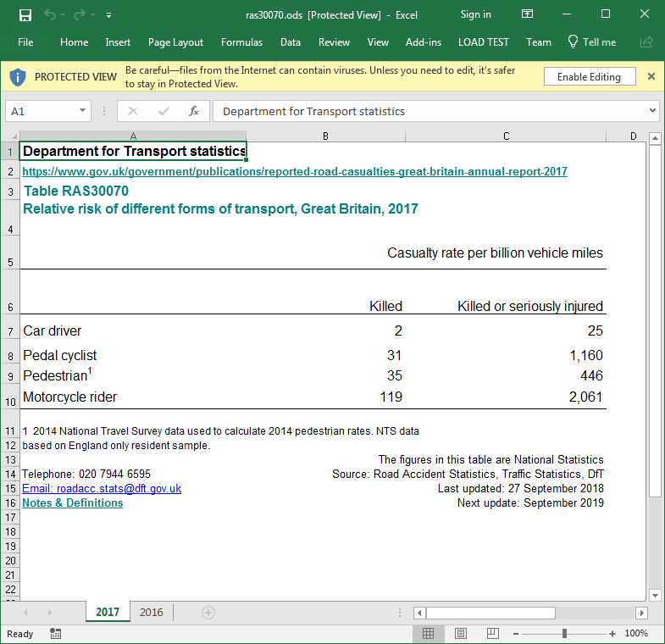665x644 pixels.
Task: Switch to the 2016 sheet tab
Action: pyautogui.click(x=151, y=613)
